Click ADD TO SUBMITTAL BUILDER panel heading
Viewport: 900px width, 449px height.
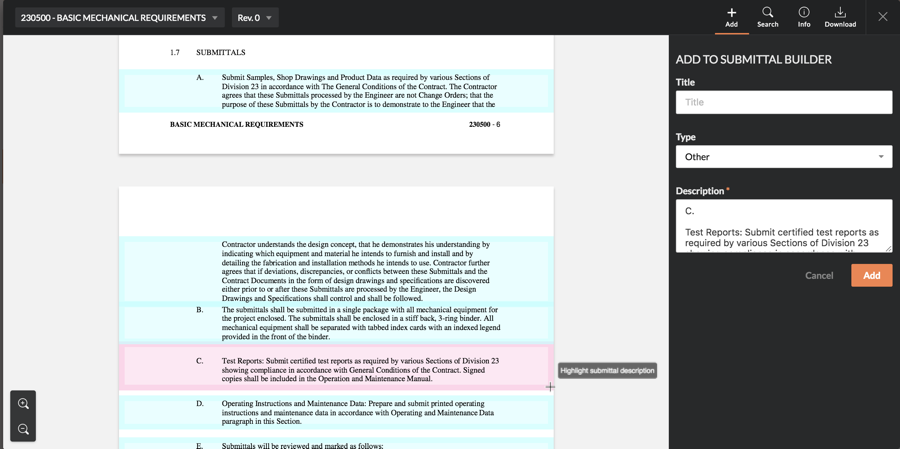754,60
